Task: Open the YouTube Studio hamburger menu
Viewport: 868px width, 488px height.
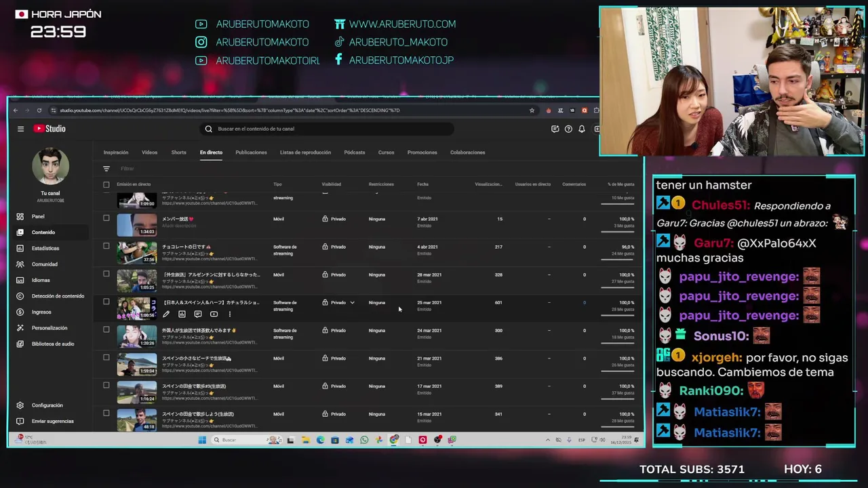Action: 20,129
